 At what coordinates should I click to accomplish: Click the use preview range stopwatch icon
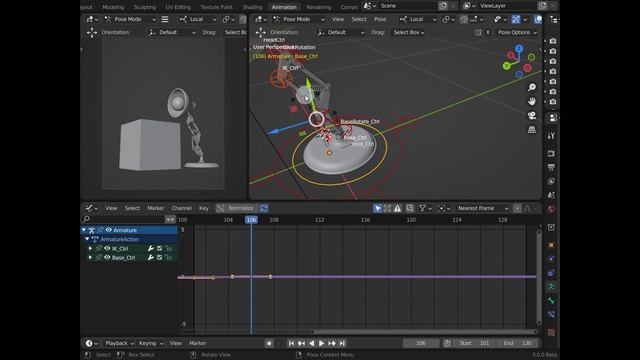click(x=447, y=343)
